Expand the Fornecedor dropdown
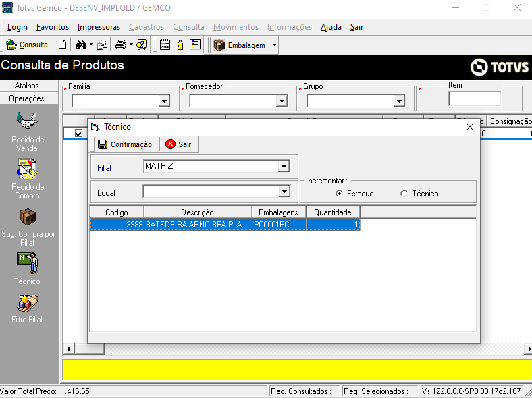 282,101
